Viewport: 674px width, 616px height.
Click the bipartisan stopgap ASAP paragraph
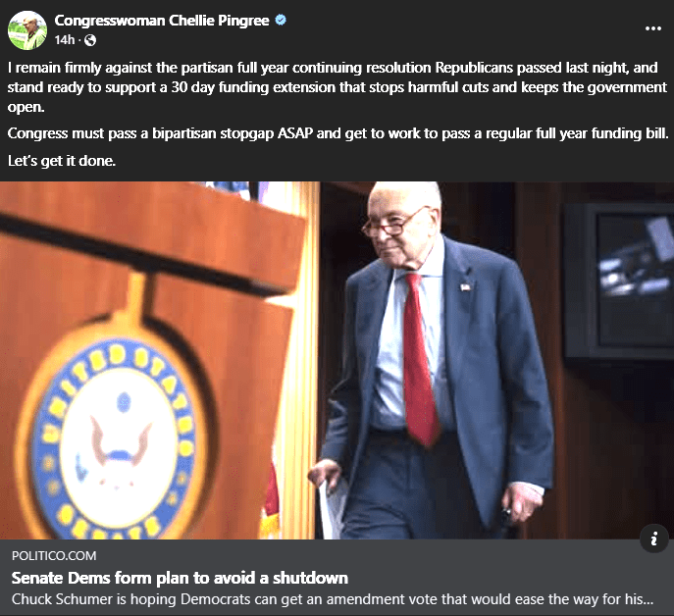[x=337, y=133]
